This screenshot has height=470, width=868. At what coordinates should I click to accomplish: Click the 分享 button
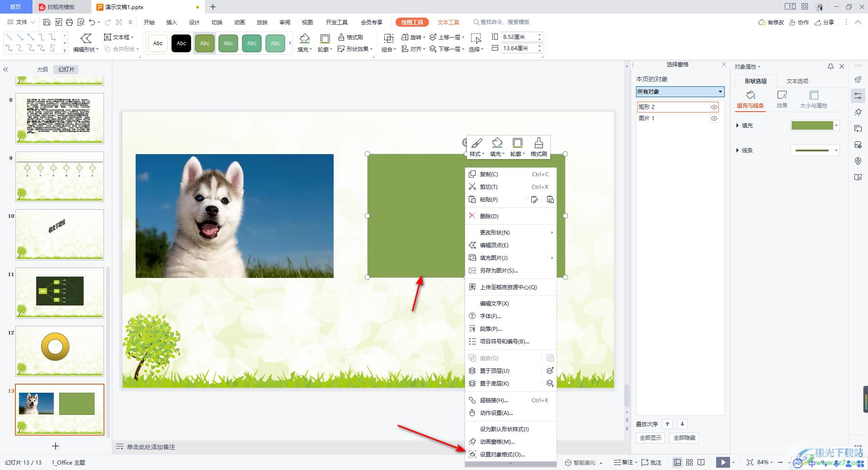point(825,22)
